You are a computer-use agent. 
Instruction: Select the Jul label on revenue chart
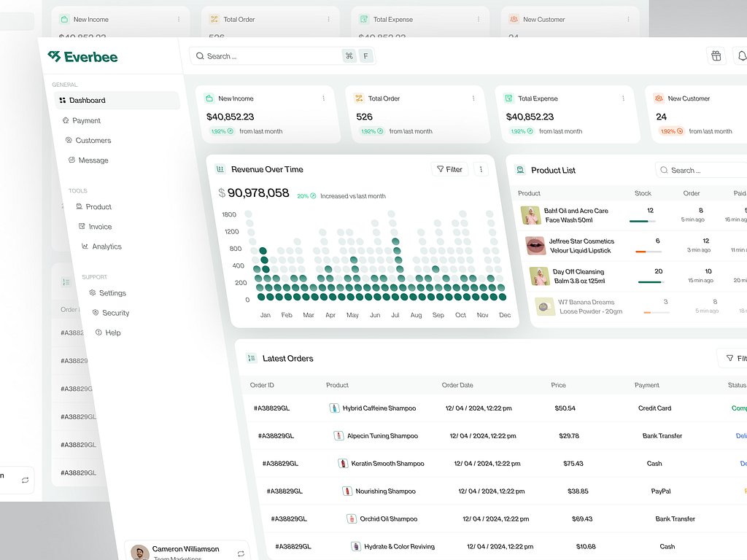395,315
